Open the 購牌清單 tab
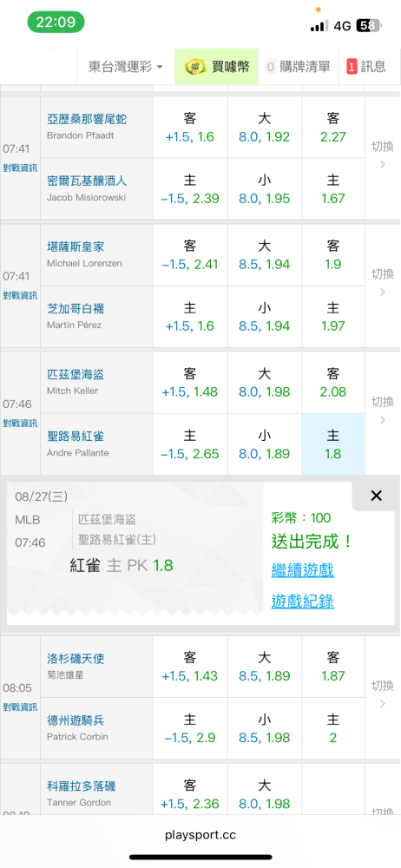 (298, 67)
